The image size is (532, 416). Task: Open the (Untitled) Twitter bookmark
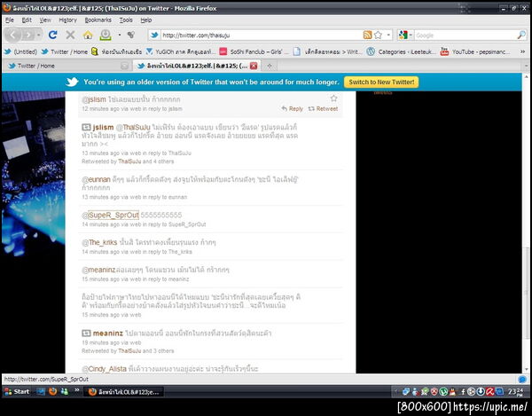coord(20,51)
